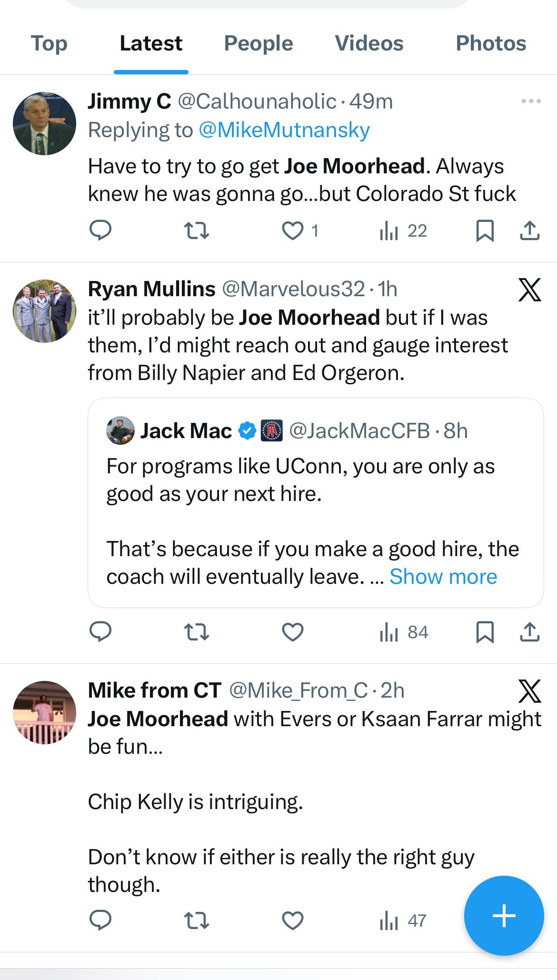Share Jimmy C's tweet

click(x=529, y=231)
